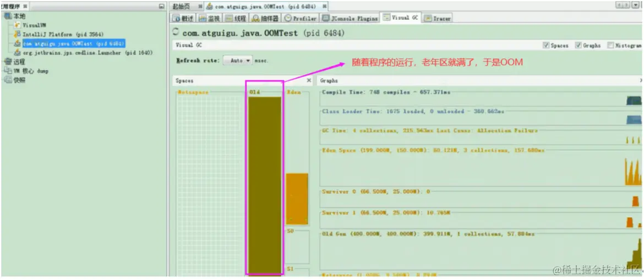Click the 快照 (Snapshots) node icon
Screen dimensions: 644x279
8,80
